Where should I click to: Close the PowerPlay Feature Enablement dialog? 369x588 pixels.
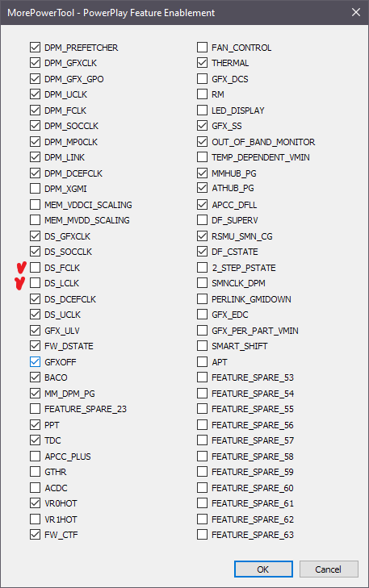click(356, 12)
